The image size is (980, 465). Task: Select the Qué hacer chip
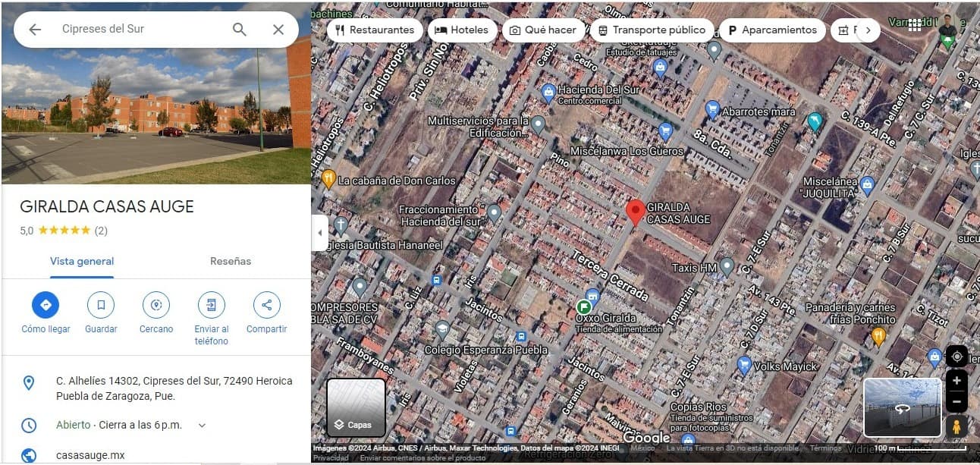pyautogui.click(x=543, y=30)
